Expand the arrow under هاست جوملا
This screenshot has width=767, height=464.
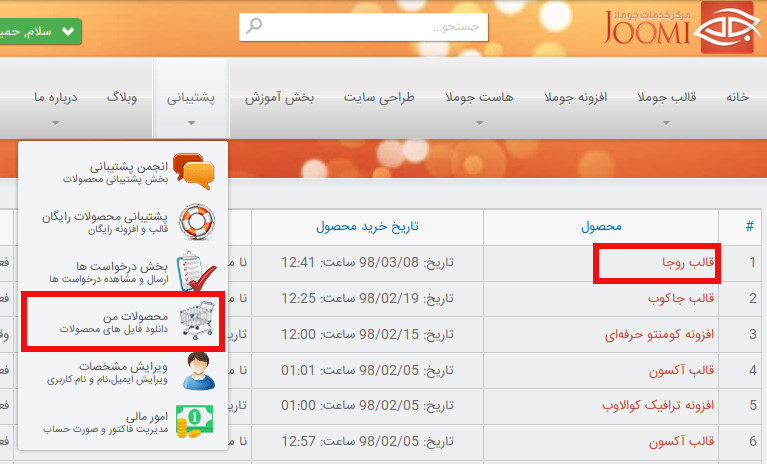pyautogui.click(x=479, y=123)
